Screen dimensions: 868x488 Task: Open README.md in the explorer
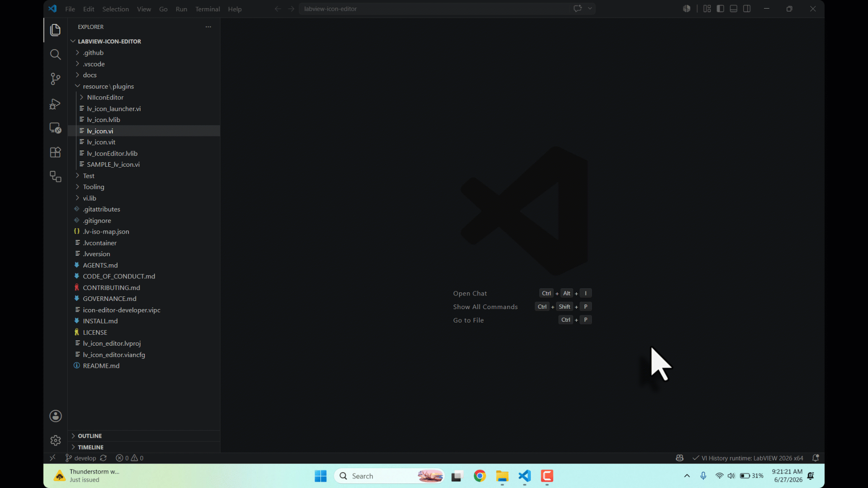(101, 366)
